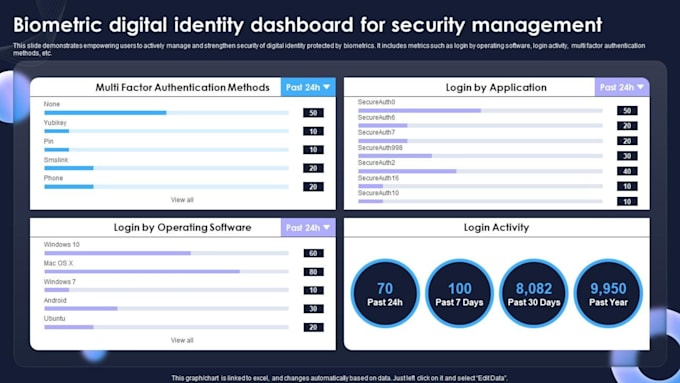
Task: Click the Ubuntu progress bar
Action: (167, 327)
